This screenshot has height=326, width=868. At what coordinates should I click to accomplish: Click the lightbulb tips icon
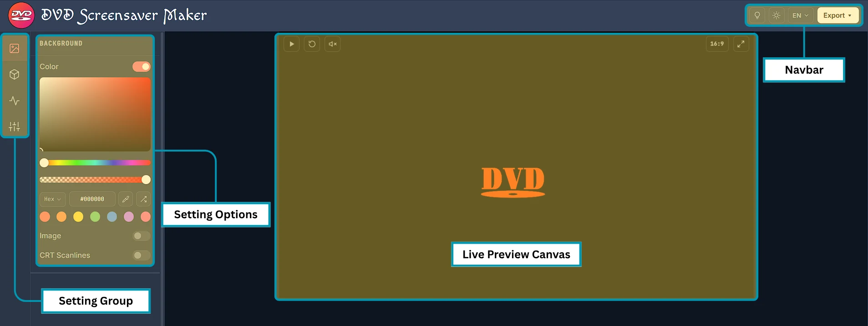(x=757, y=15)
